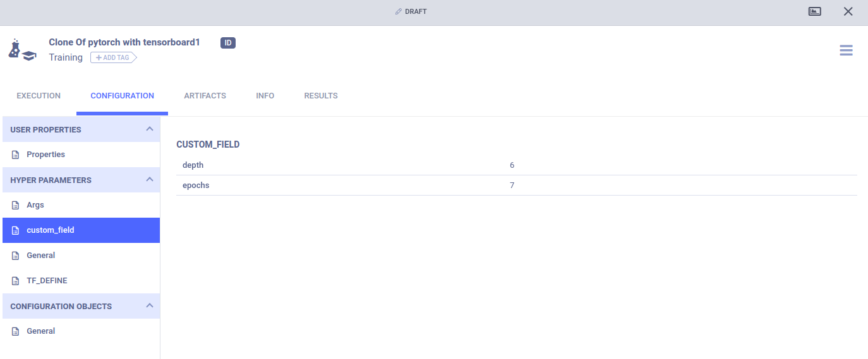The image size is (868, 359).
Task: Open the Info tab
Action: 265,96
